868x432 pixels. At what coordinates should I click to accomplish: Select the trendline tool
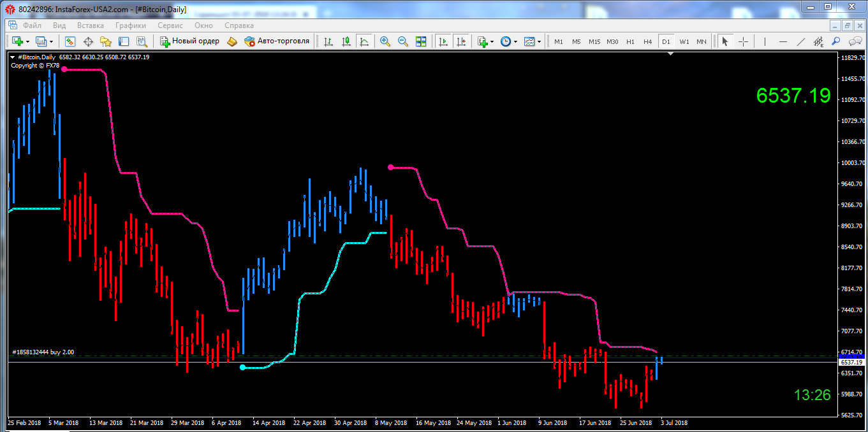pyautogui.click(x=802, y=41)
